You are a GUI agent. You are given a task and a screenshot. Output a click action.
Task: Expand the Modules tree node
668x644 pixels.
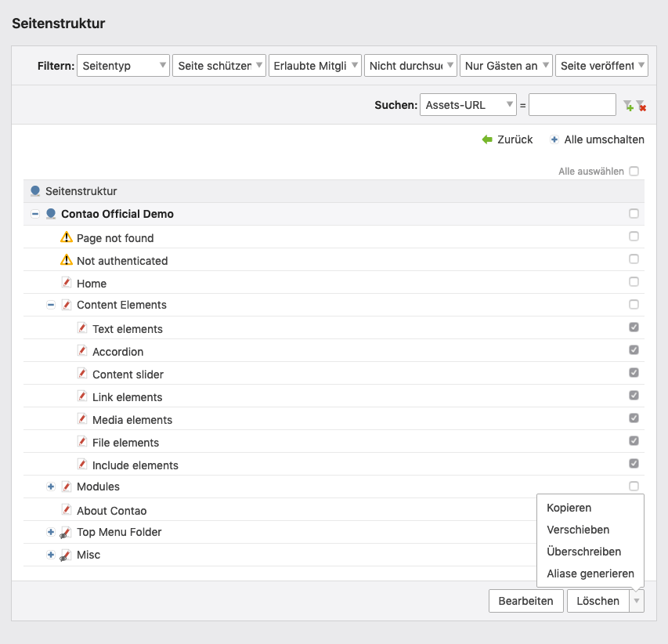click(x=51, y=487)
